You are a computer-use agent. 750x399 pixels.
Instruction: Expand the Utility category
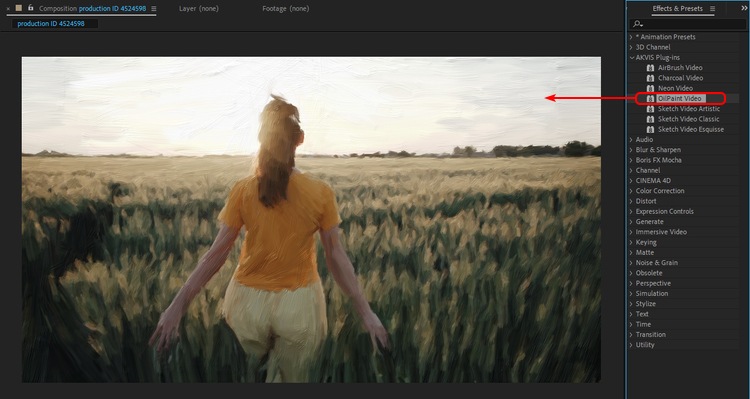[x=631, y=345]
